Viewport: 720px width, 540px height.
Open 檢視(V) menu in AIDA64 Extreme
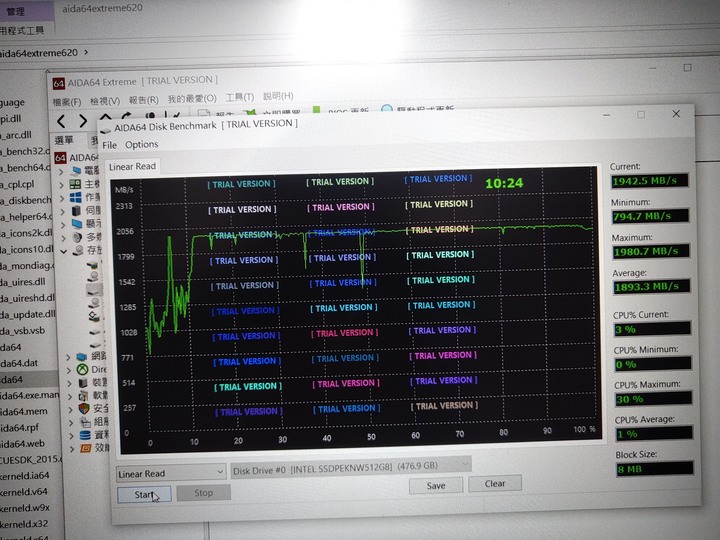105,101
